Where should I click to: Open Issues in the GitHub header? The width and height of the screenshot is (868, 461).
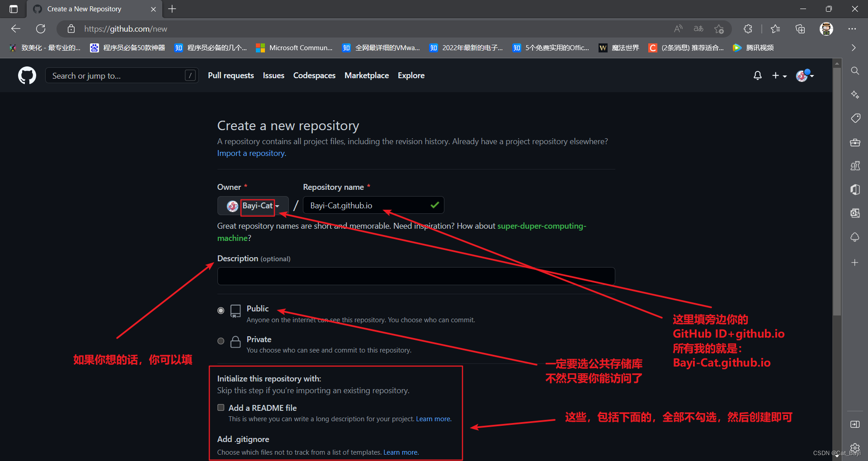pyautogui.click(x=274, y=75)
